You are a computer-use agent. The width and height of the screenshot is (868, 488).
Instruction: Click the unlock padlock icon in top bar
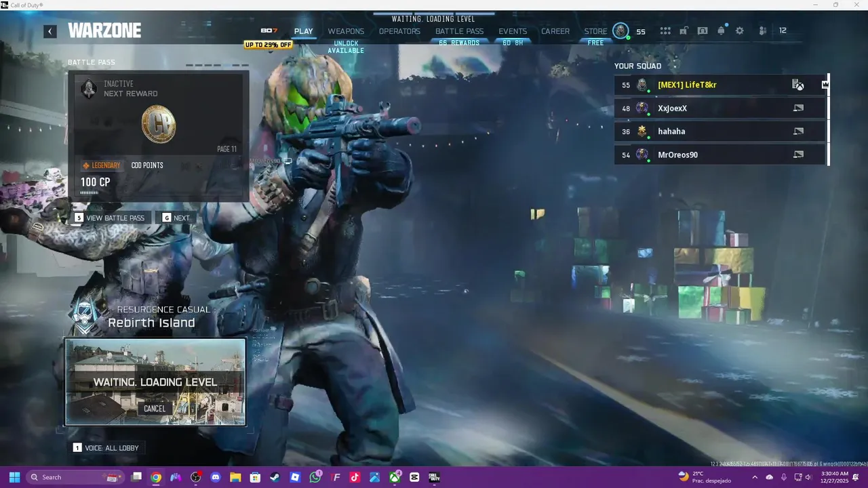684,31
